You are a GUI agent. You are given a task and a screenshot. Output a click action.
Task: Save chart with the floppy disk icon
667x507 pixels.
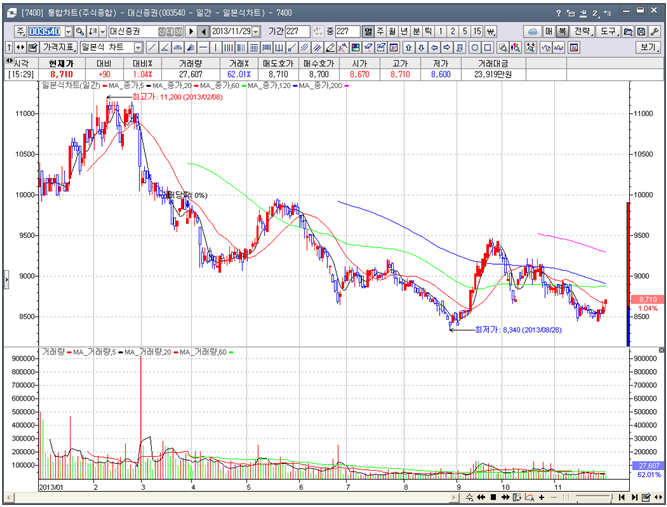click(641, 31)
